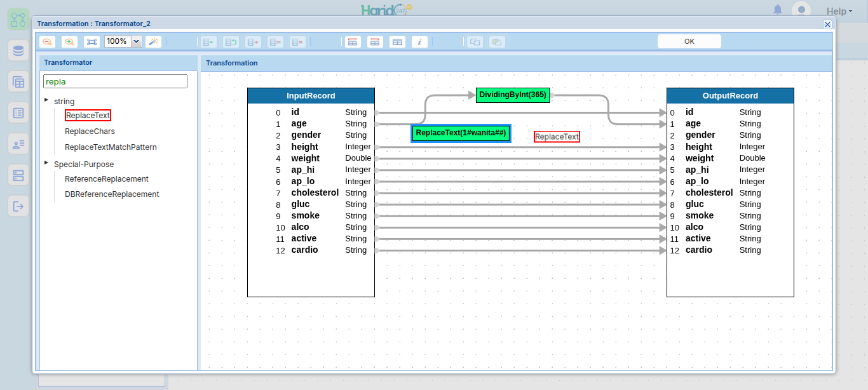Click the zoom in magnifier icon
Viewport: 868px width, 390px height.
tap(69, 41)
